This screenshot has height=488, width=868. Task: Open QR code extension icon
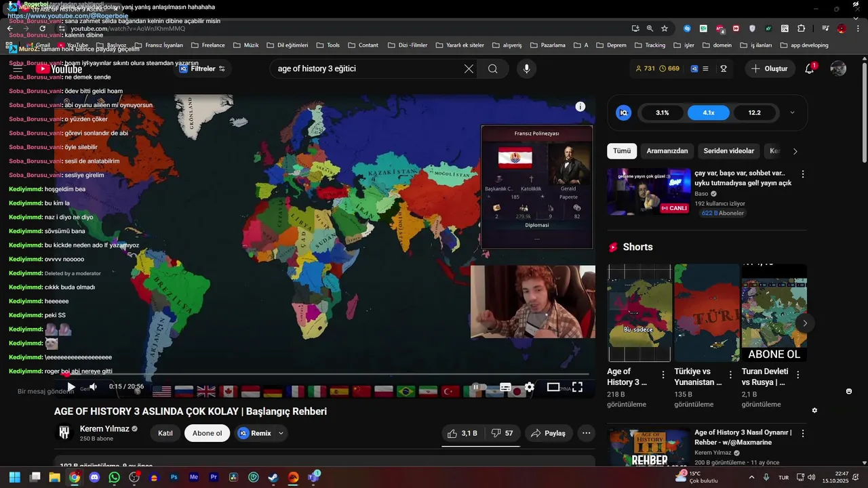(x=785, y=28)
